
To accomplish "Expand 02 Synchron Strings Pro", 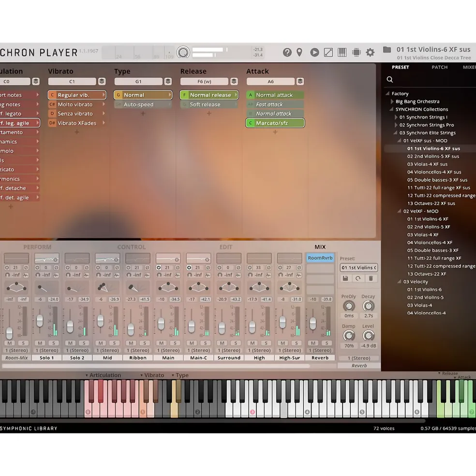I will pos(396,125).
